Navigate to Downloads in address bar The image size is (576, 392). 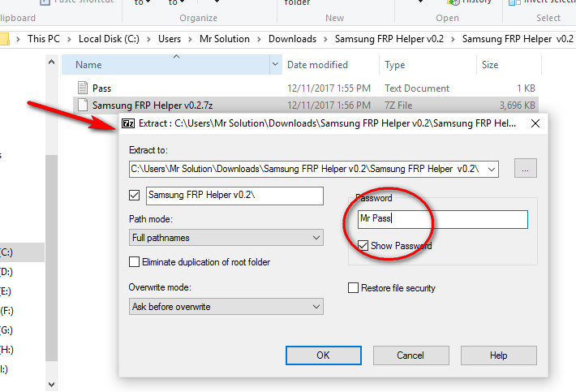point(292,39)
